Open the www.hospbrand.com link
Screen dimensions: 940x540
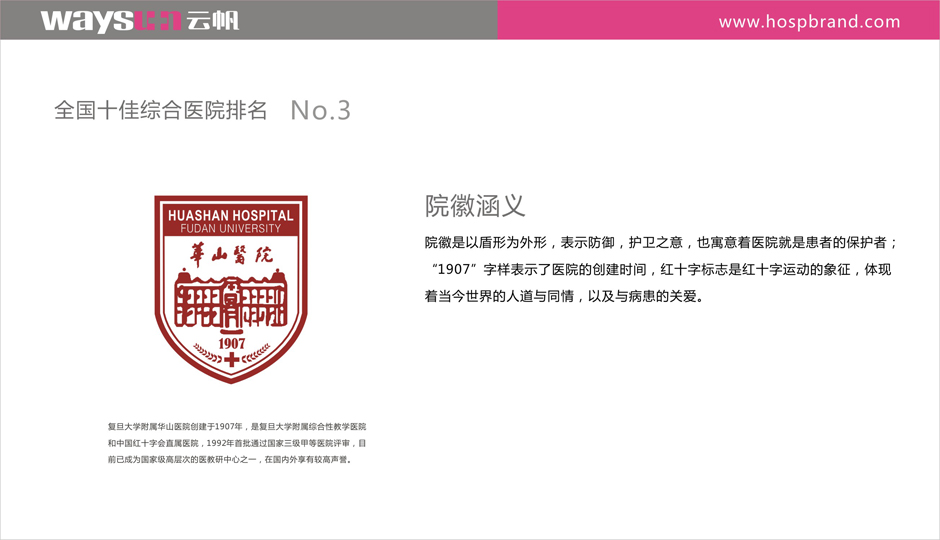coord(809,22)
